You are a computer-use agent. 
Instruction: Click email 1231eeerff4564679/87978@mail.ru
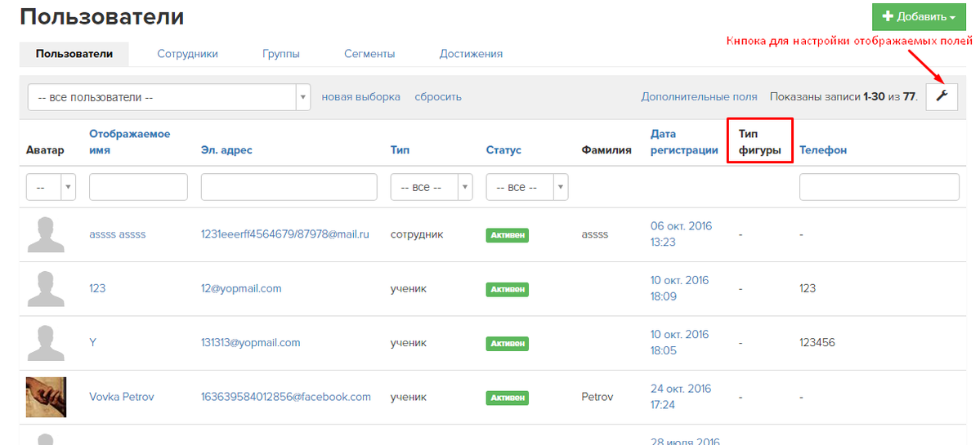285,234
